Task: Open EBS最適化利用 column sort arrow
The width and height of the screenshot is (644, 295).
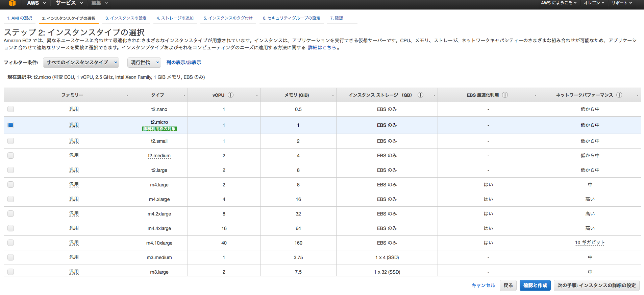Action: coord(536,95)
